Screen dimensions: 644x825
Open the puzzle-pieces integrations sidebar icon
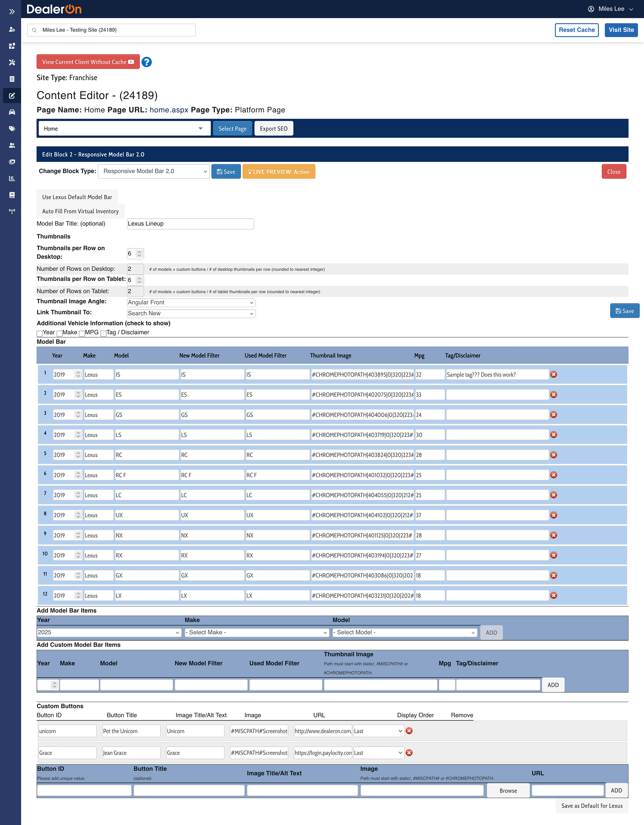pos(12,46)
